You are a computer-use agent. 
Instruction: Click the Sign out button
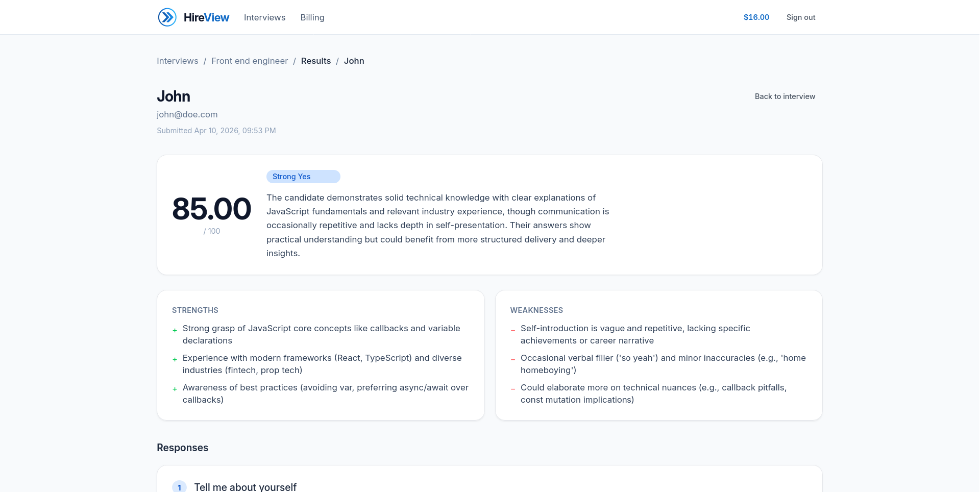pos(800,17)
